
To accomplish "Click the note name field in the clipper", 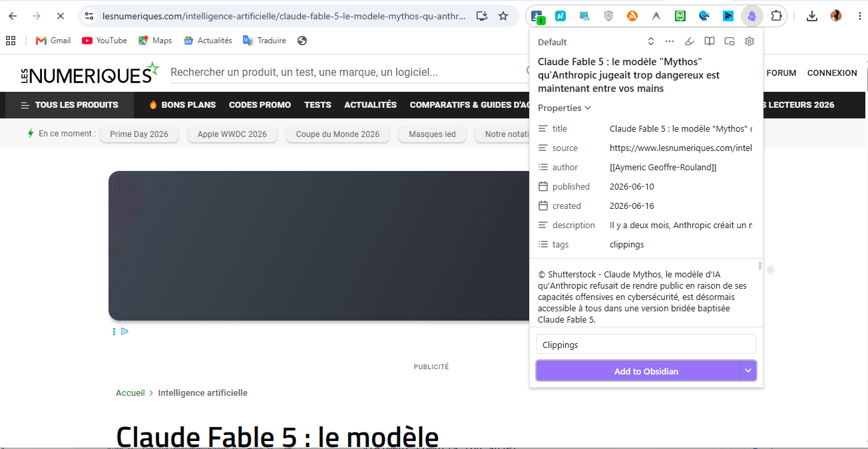I will (646, 75).
